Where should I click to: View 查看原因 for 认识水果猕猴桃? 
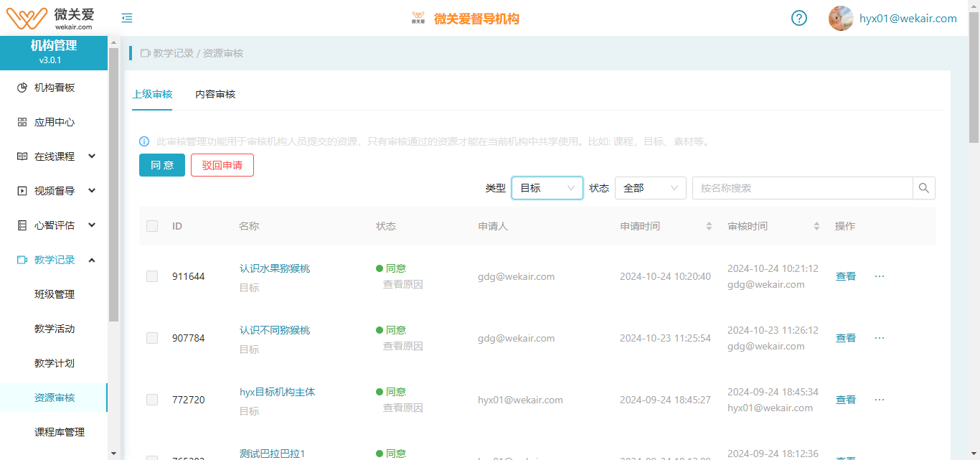click(x=403, y=284)
